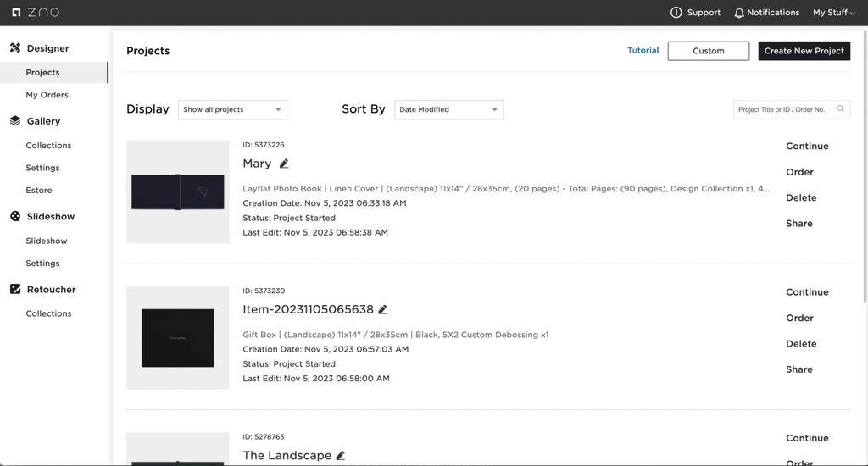Edit the Item-20231105065638 title with pencil icon

tap(382, 309)
